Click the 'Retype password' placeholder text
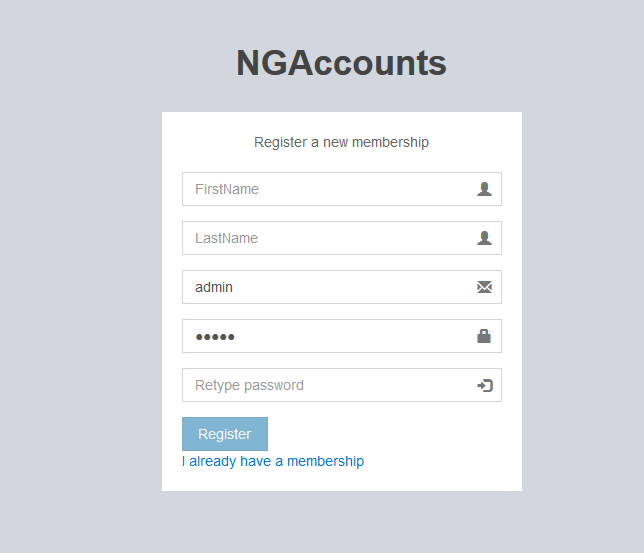 [249, 385]
